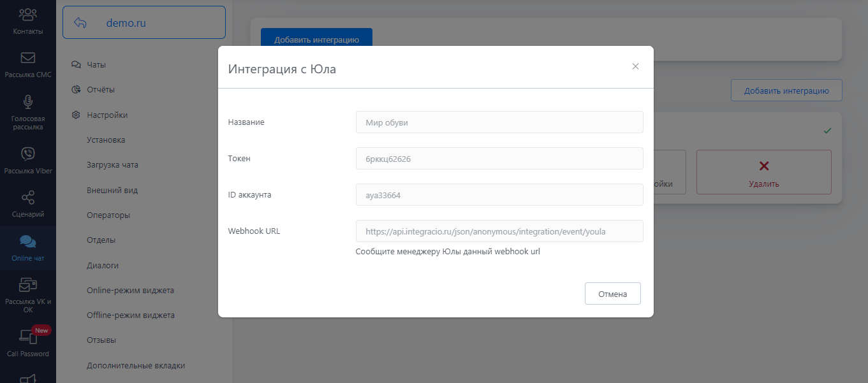This screenshot has width=868, height=383.
Task: Open Диалоги settings page
Action: point(103,265)
